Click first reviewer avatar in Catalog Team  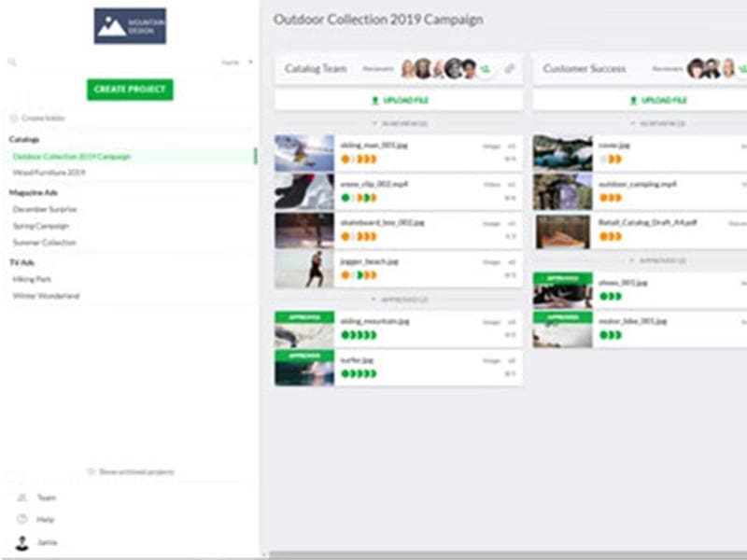[x=408, y=69]
